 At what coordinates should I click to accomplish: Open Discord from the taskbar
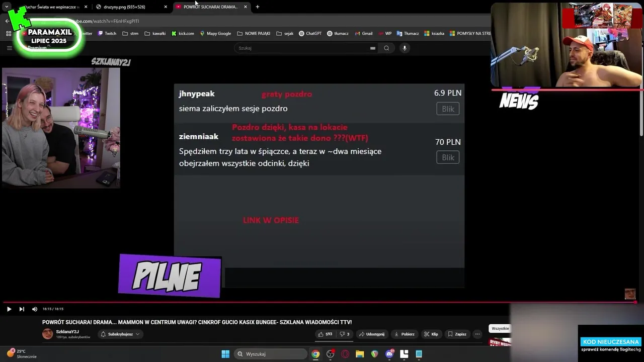(x=389, y=354)
